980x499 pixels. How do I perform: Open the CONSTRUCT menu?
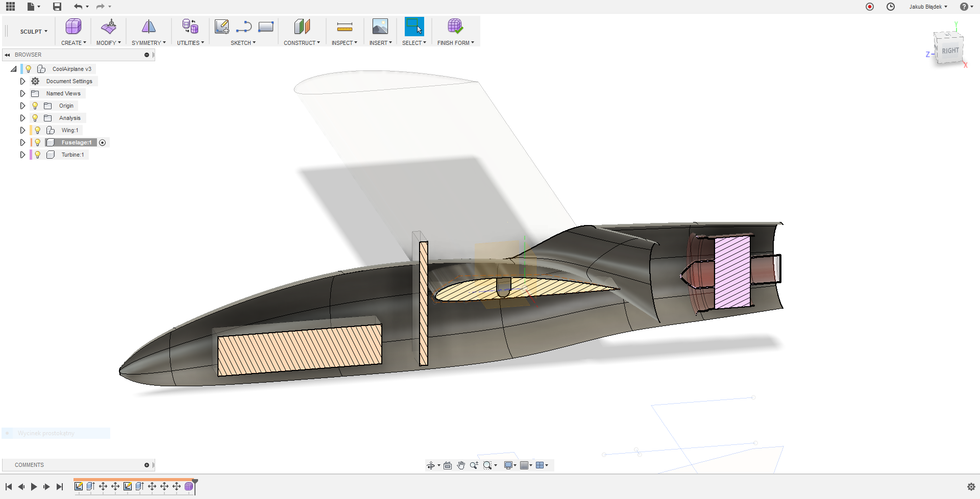click(x=302, y=43)
